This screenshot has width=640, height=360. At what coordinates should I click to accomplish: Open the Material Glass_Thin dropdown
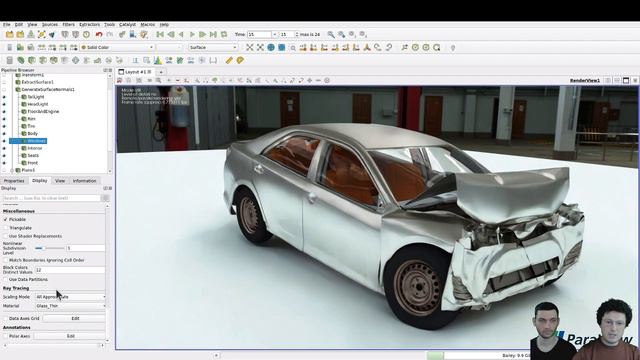tap(70, 306)
